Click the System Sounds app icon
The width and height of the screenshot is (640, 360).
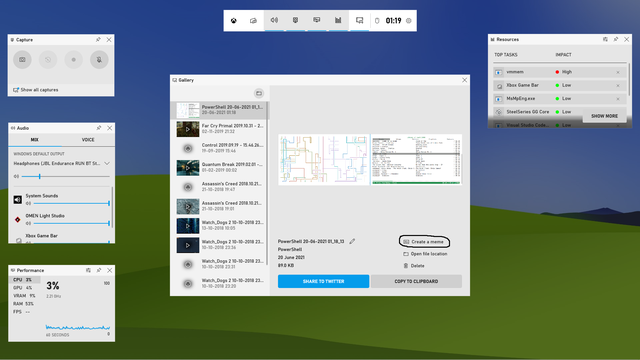(18, 200)
